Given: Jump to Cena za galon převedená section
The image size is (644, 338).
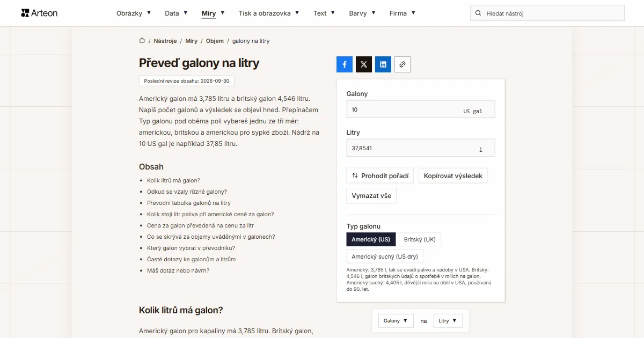Looking at the screenshot, I should [200, 225].
